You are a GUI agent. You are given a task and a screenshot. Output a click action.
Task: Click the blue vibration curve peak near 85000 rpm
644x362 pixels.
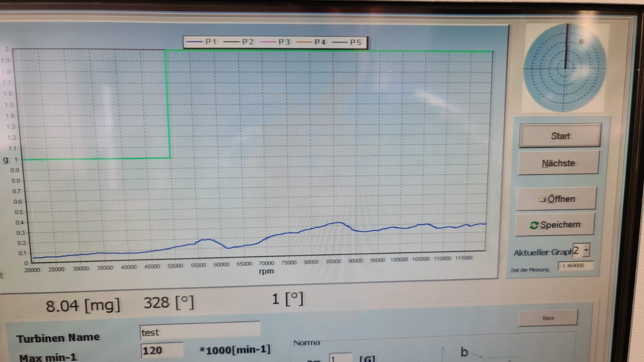[338, 223]
